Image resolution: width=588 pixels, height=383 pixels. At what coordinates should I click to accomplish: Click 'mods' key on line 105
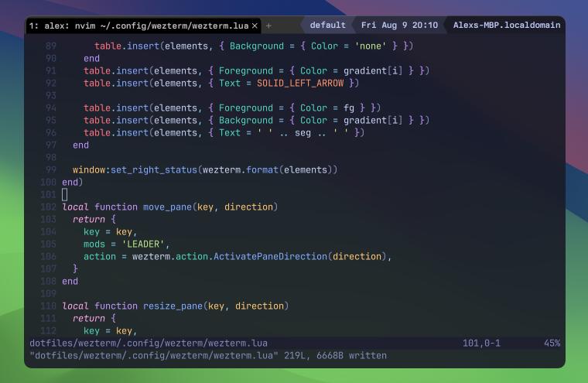[x=94, y=245]
